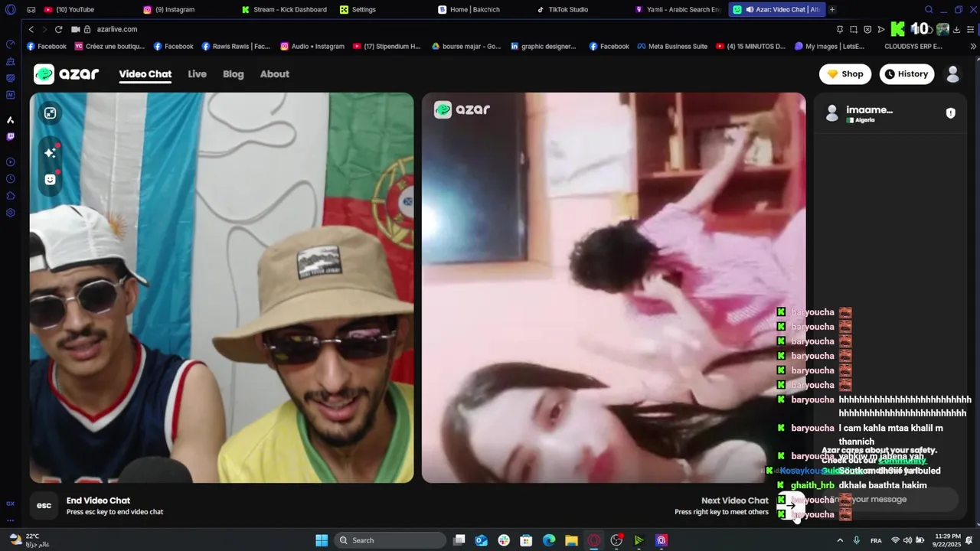Viewport: 980px width, 551px height.
Task: Expand the hidden bookmarks chevron
Action: pos(972,46)
